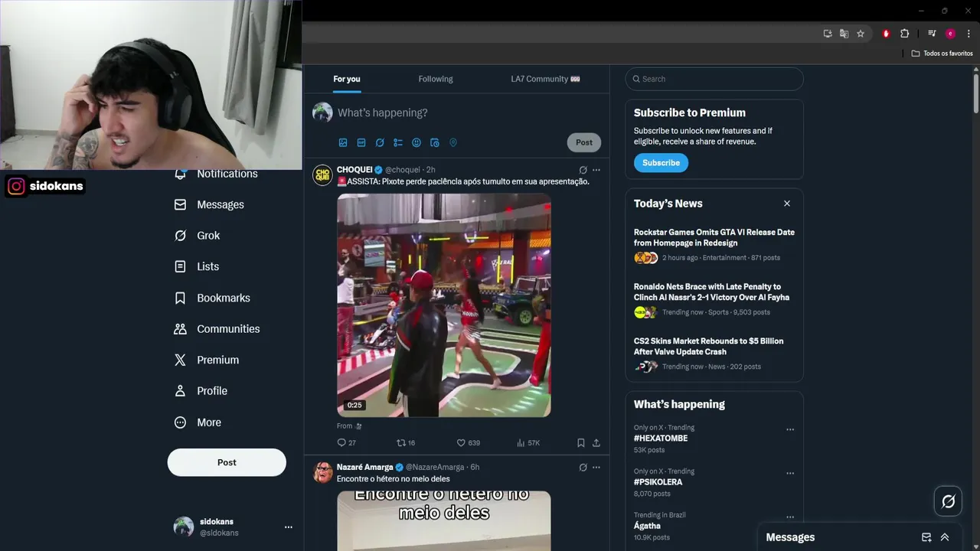The image size is (980, 551).
Task: Open more options for #HEXATOMBE trend
Action: [790, 429]
